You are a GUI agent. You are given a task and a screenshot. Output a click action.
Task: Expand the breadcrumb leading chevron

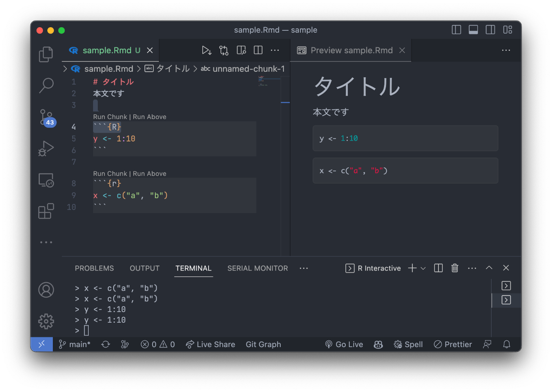[x=65, y=69]
